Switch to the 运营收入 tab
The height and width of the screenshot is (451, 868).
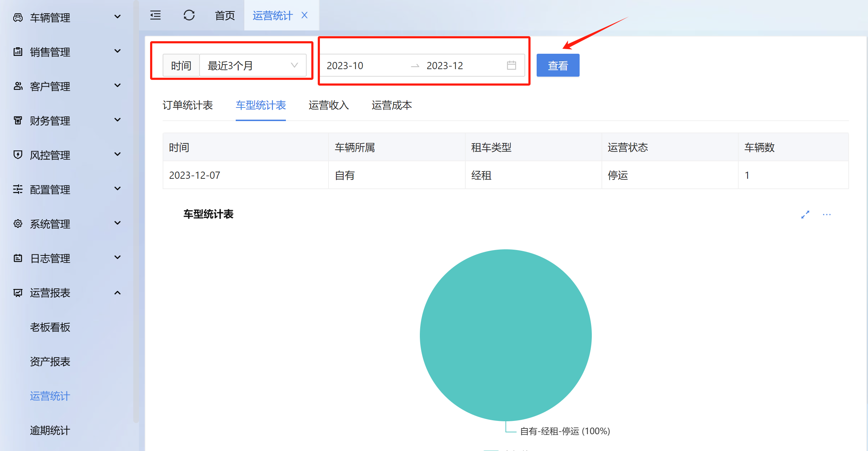point(329,105)
